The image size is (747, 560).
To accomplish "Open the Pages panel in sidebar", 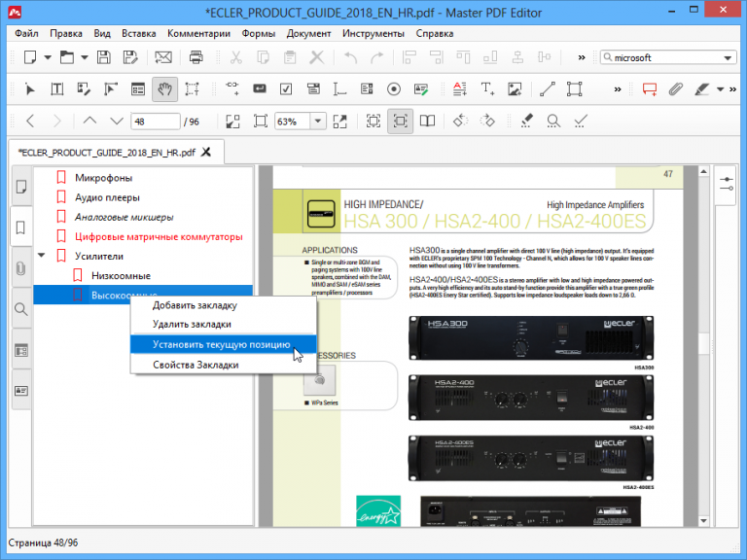I will click(21, 187).
